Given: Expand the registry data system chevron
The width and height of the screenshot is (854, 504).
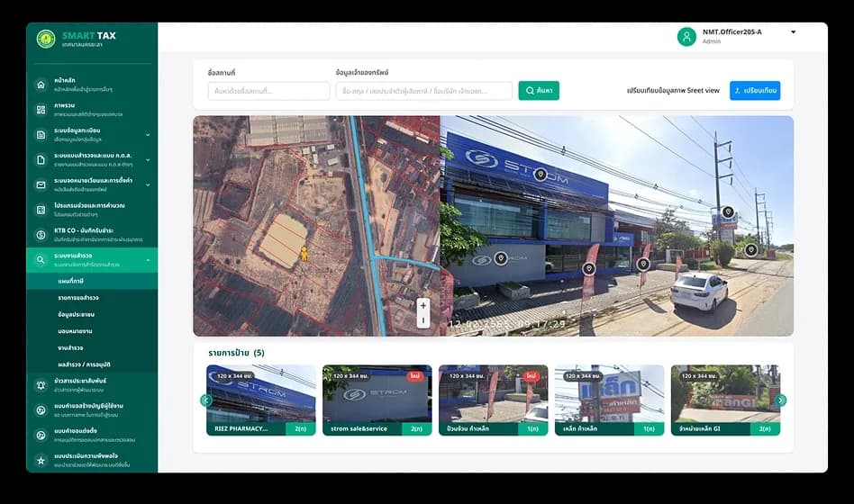Looking at the screenshot, I should point(148,134).
